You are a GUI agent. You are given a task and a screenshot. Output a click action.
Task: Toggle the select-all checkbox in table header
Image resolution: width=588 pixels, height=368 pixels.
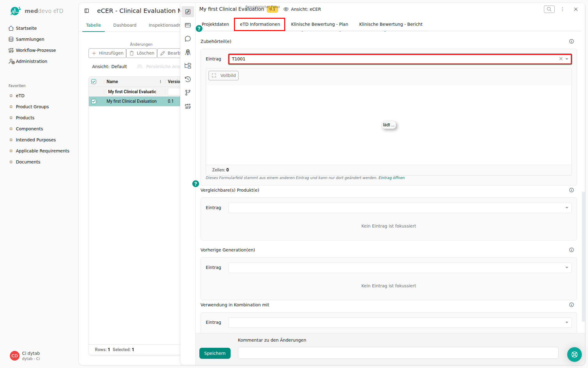coord(94,82)
